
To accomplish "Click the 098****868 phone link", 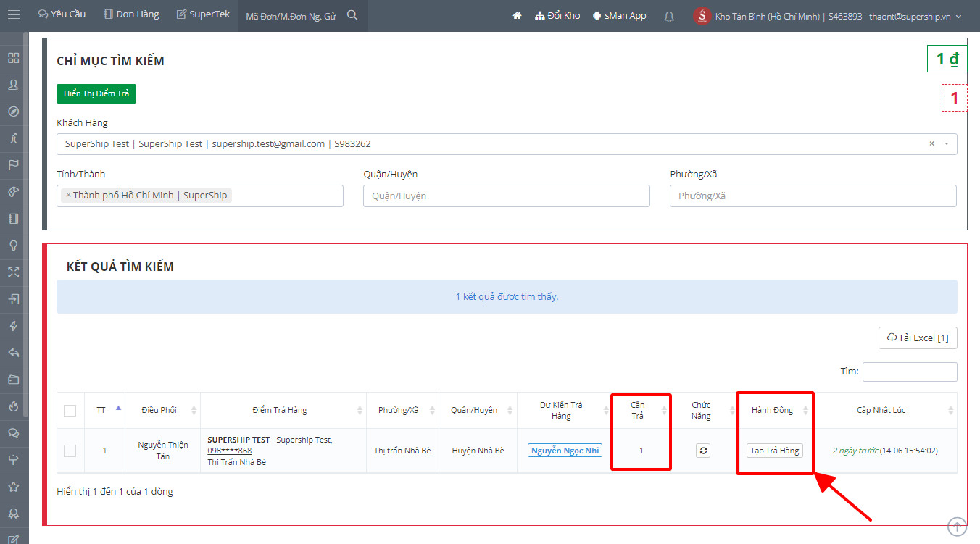I will pos(230,451).
